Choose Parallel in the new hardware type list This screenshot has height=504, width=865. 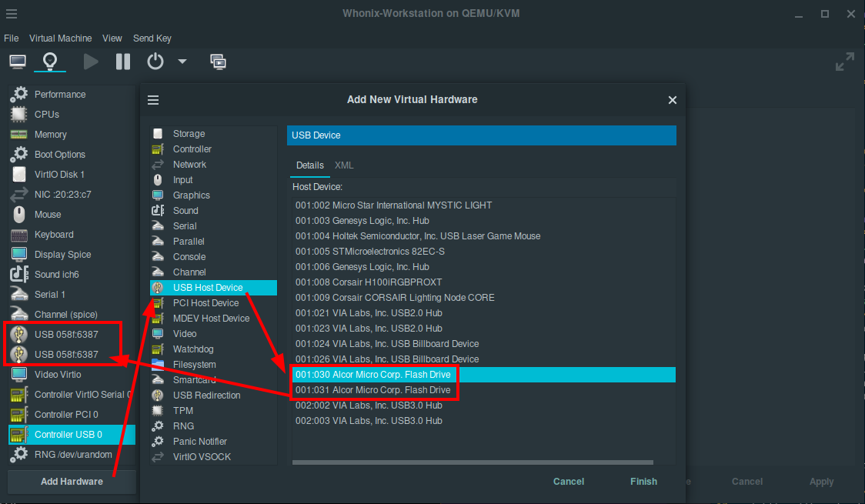213,242
